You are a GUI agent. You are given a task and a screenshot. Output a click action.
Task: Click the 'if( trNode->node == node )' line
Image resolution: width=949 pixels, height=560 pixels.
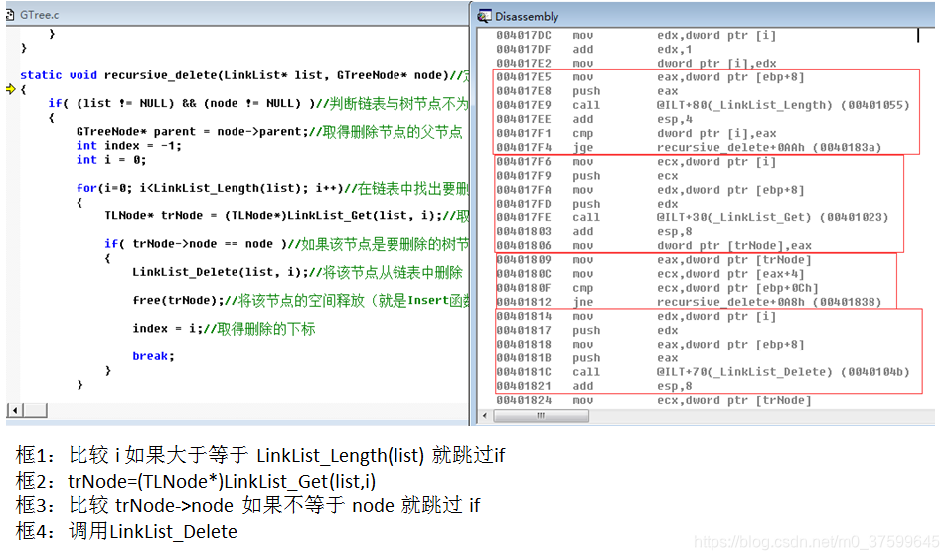[x=287, y=243]
